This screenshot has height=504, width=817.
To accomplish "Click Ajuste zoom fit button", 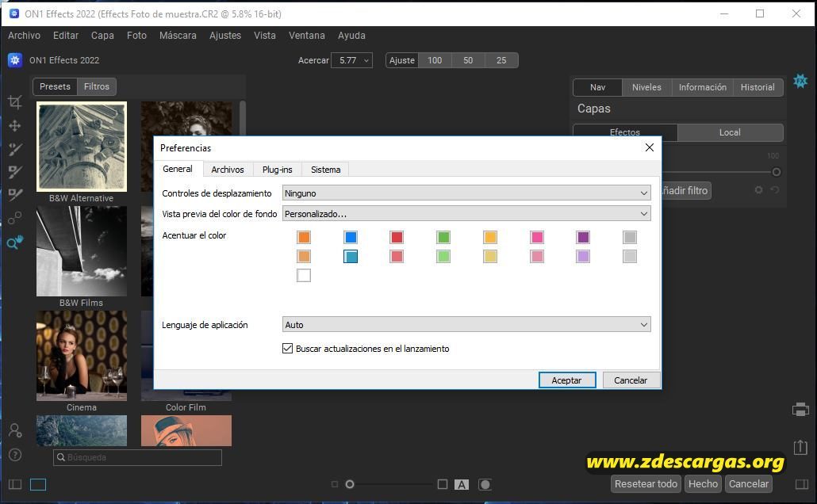I will coord(401,60).
